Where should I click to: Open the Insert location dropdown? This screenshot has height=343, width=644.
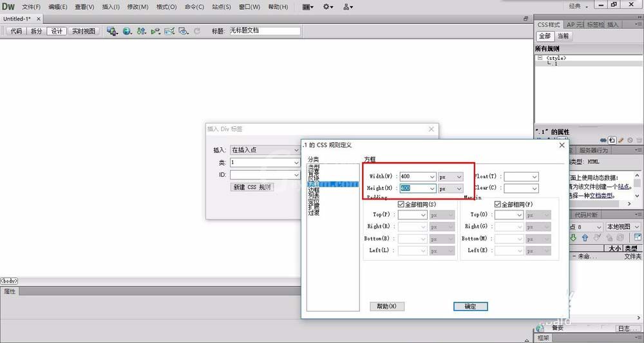[x=265, y=150]
